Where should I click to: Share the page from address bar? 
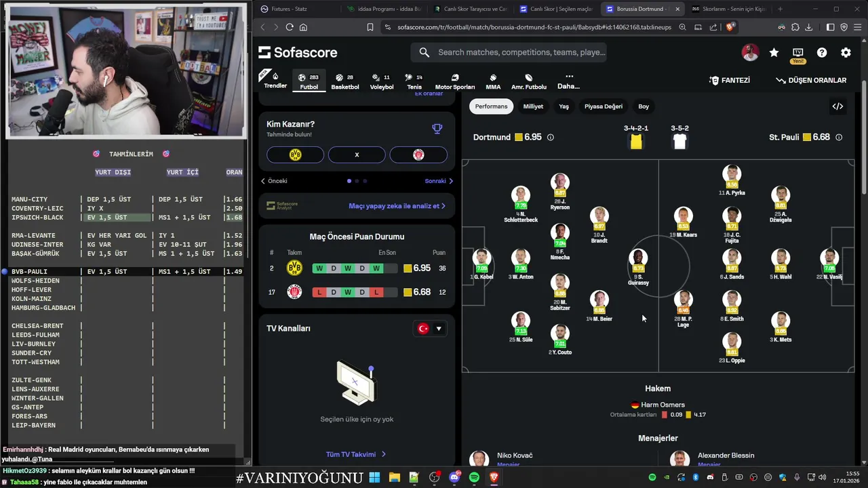[713, 27]
